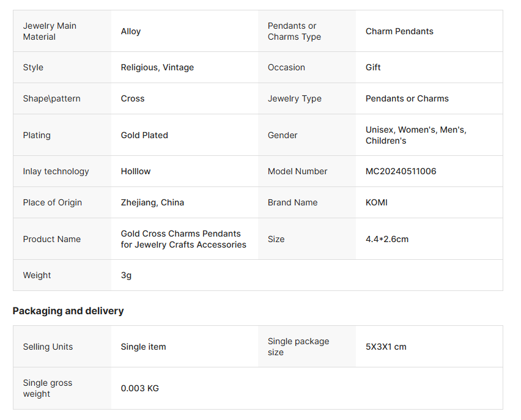The height and width of the screenshot is (420, 521).
Task: Select the "Charm Pendants" value cell
Action: (399, 31)
